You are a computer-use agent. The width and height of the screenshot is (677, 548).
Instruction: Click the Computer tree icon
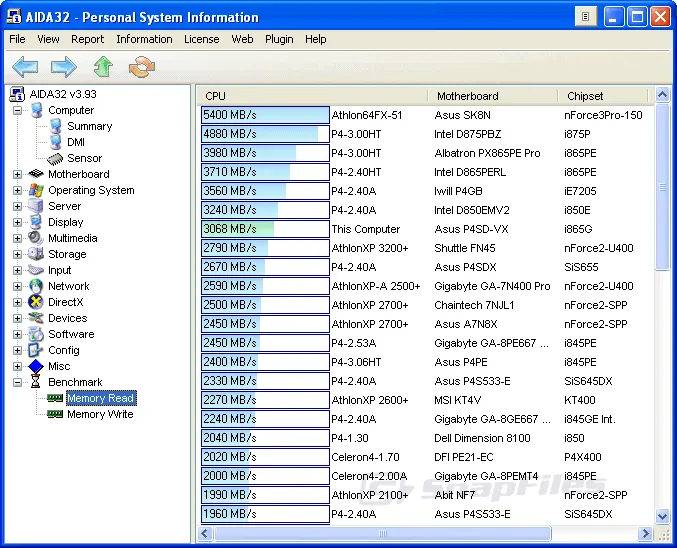tap(37, 110)
